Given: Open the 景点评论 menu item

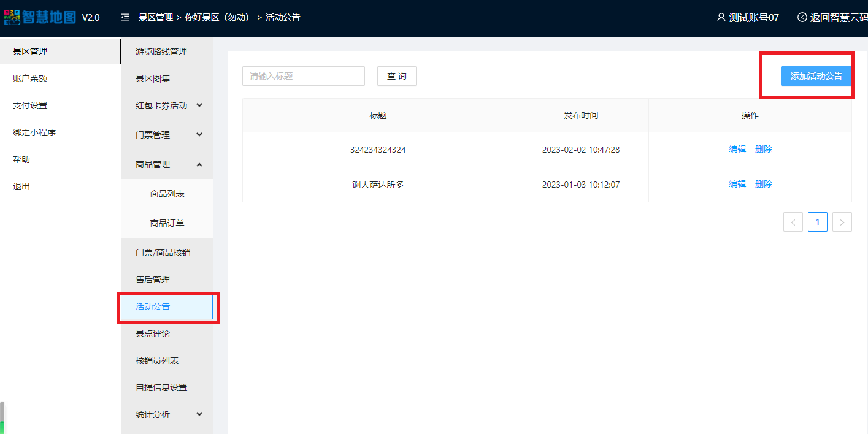Looking at the screenshot, I should click(153, 333).
